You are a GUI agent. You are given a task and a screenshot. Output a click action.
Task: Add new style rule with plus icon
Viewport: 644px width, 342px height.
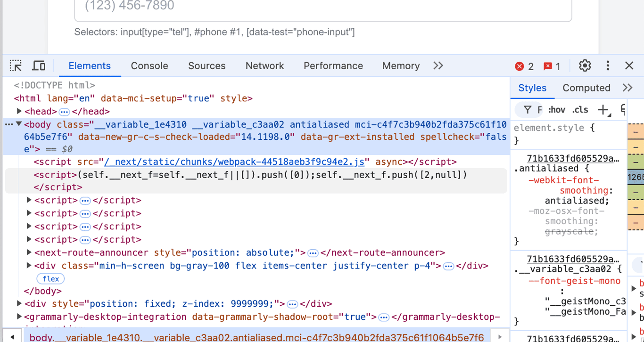click(x=603, y=110)
